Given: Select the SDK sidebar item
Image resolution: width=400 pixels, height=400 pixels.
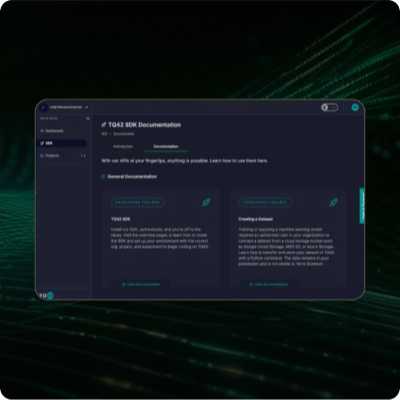Looking at the screenshot, I should point(62,143).
